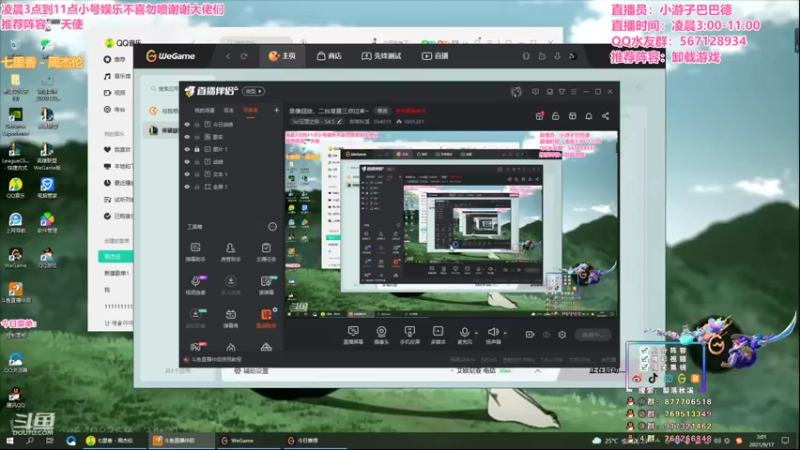Open the 弹幕秀 tool
Screen dimensions: 800x450
click(231, 318)
